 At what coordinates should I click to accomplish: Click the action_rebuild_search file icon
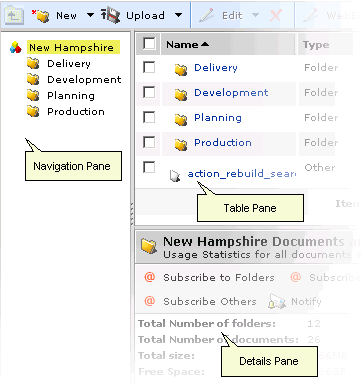pyautogui.click(x=175, y=176)
